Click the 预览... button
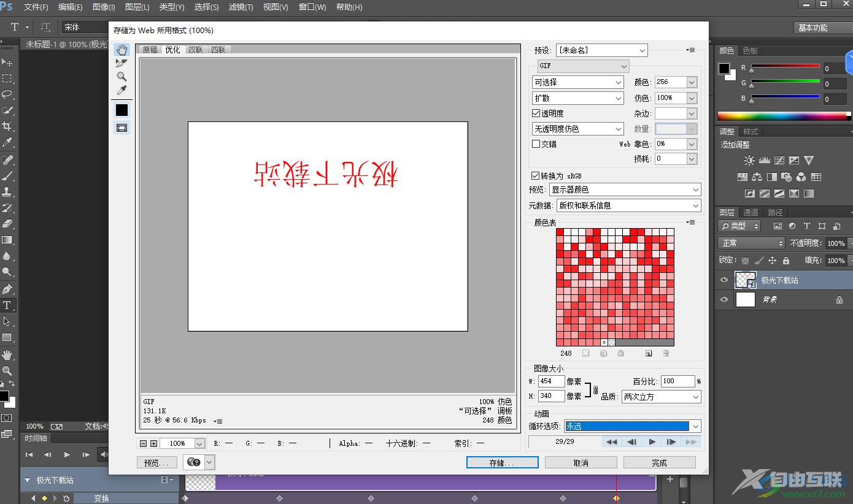 (x=157, y=463)
